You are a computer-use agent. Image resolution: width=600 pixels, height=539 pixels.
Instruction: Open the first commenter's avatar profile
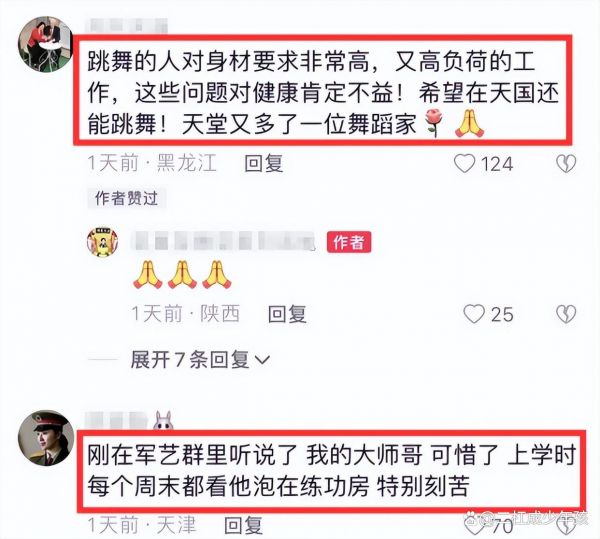coord(45,44)
